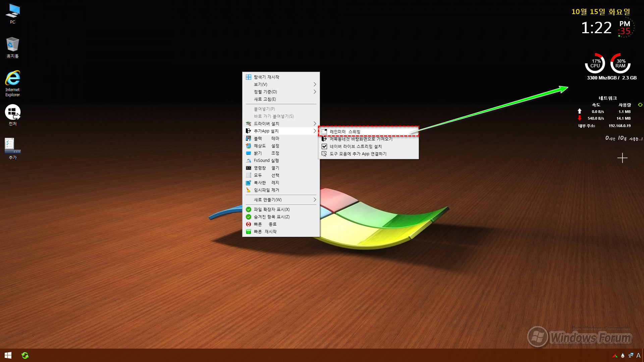
Task: Click the 192.168.0.19 internal address value
Action: point(620,126)
